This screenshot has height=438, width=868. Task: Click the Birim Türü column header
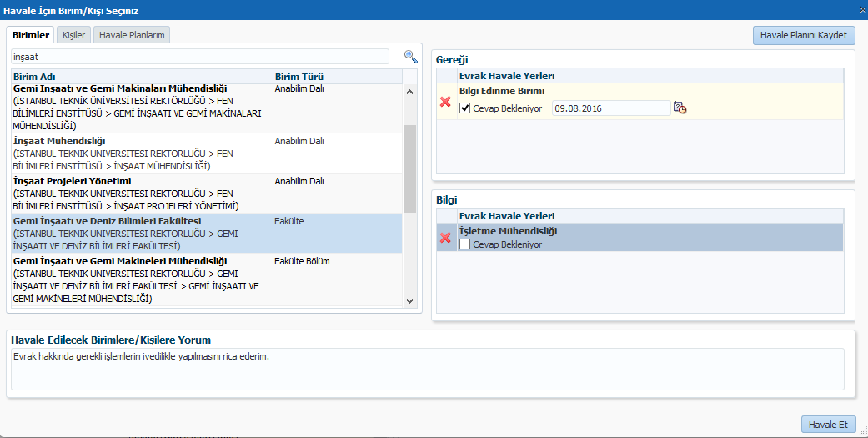tap(338, 77)
